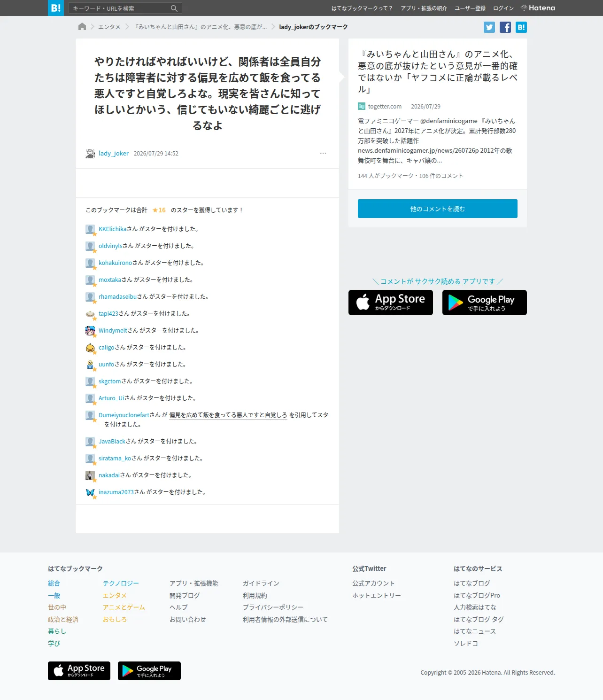603x700 pixels.
Task: Open lady_joker's avatar icon
Action: point(90,153)
